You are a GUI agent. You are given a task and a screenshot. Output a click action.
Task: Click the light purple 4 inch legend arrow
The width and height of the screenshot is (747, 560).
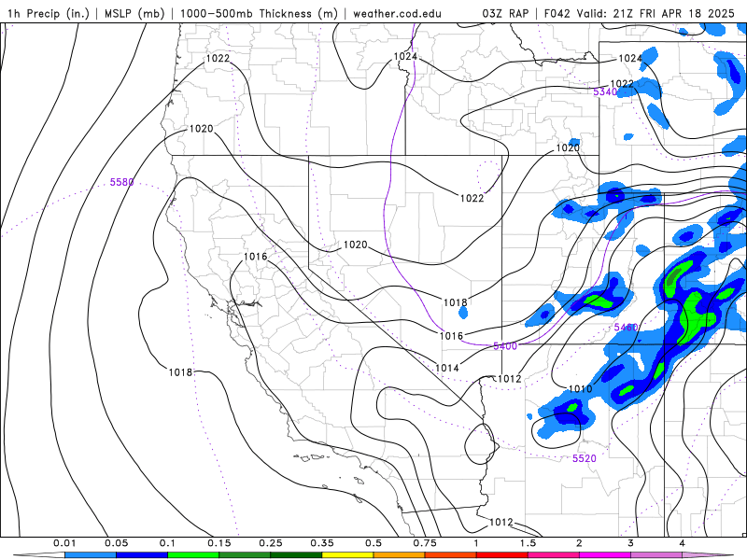click(708, 555)
